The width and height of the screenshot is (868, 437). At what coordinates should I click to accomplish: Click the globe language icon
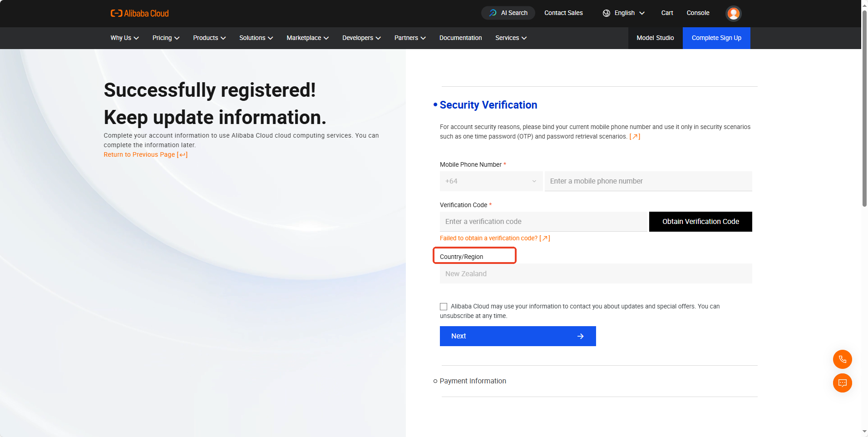pos(606,13)
